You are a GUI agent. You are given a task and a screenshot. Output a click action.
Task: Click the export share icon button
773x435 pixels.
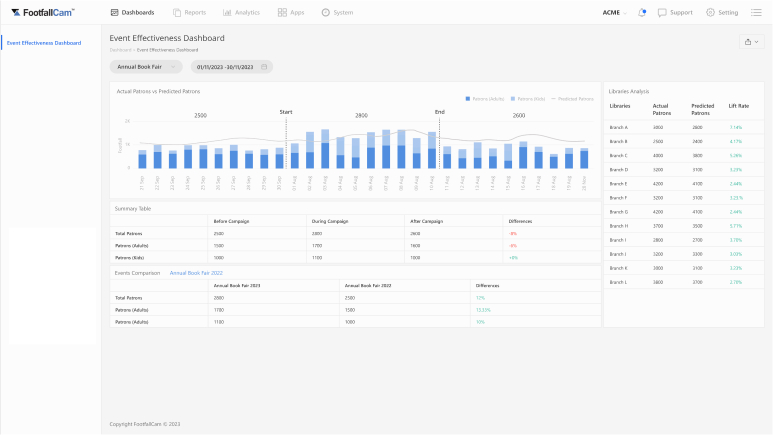(x=749, y=42)
